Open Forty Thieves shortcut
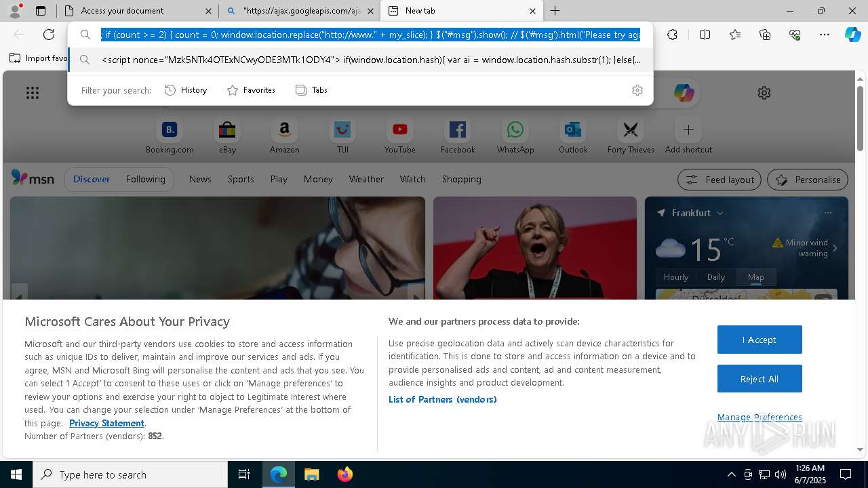Screen dimensions: 868x488 631,136
